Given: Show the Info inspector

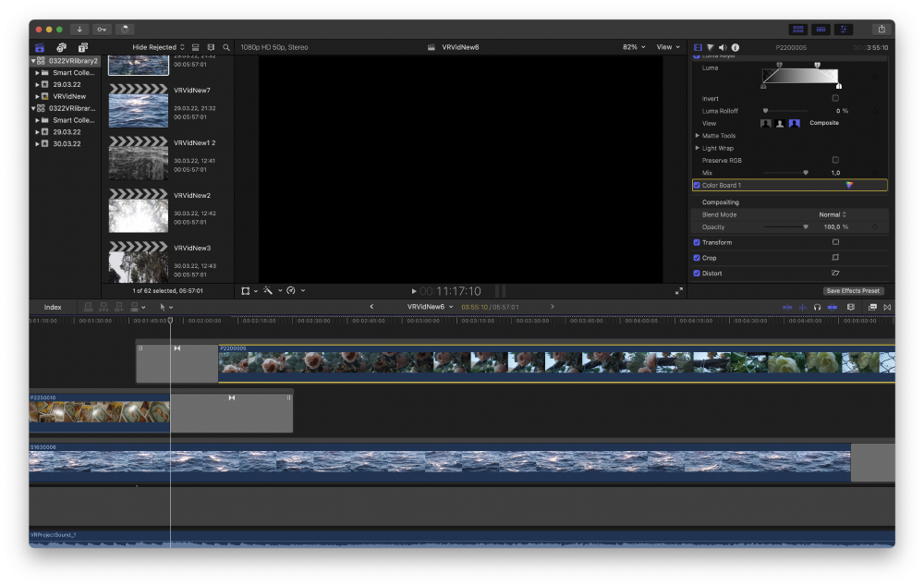Looking at the screenshot, I should click(736, 47).
